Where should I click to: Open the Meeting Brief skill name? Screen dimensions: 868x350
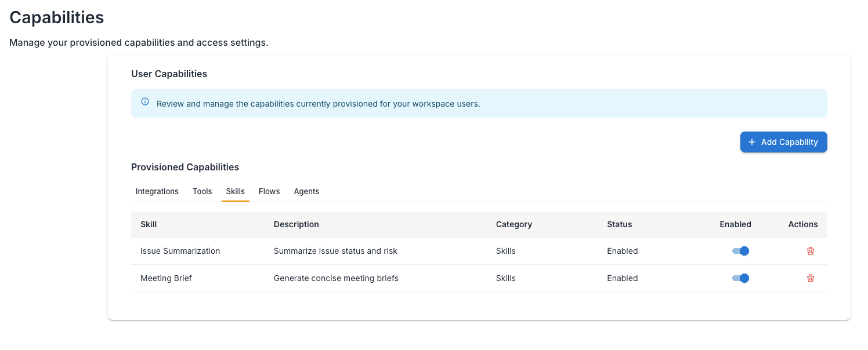166,278
